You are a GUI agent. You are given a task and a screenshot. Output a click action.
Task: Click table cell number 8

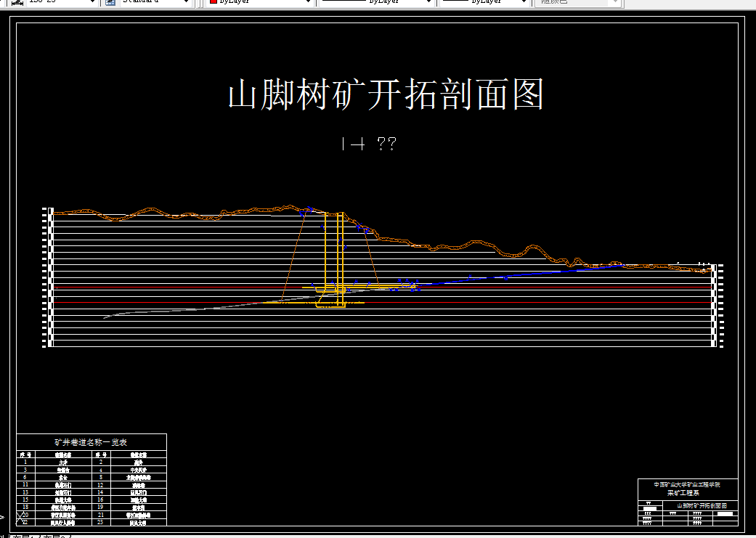101,477
